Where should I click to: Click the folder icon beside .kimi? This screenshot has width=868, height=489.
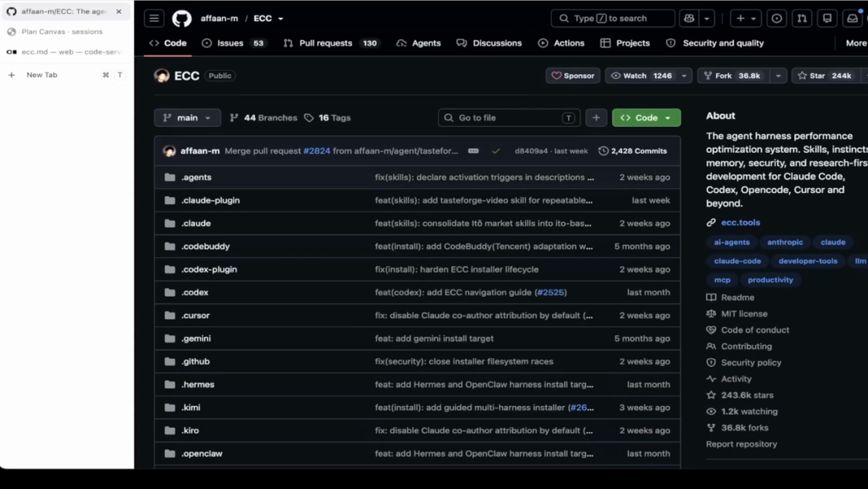point(170,408)
